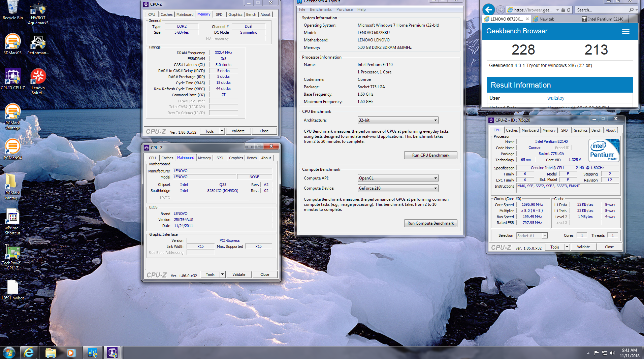
Task: Open wPrime Shortcut desktop icon
Action: pos(12,222)
